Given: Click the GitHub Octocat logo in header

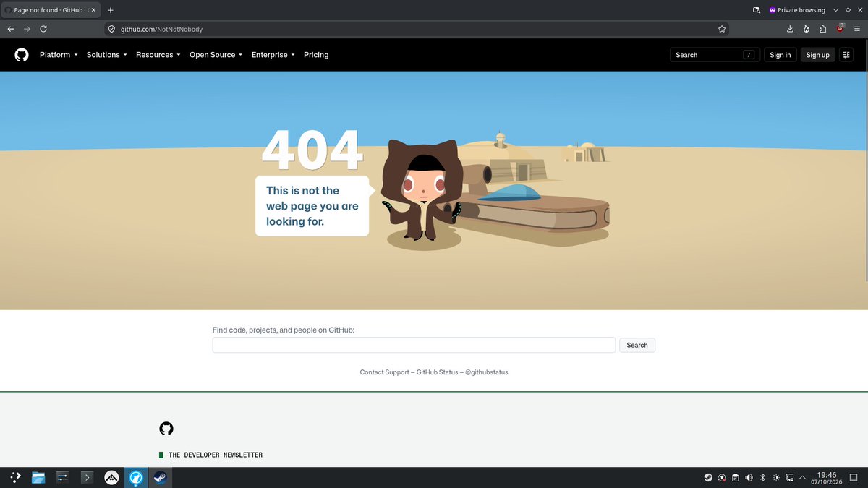Looking at the screenshot, I should click(22, 55).
